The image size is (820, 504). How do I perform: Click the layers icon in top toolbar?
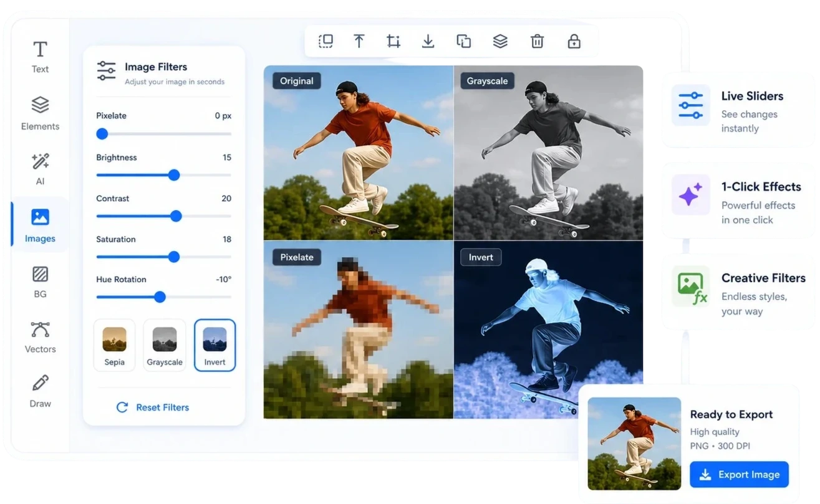pyautogui.click(x=500, y=42)
